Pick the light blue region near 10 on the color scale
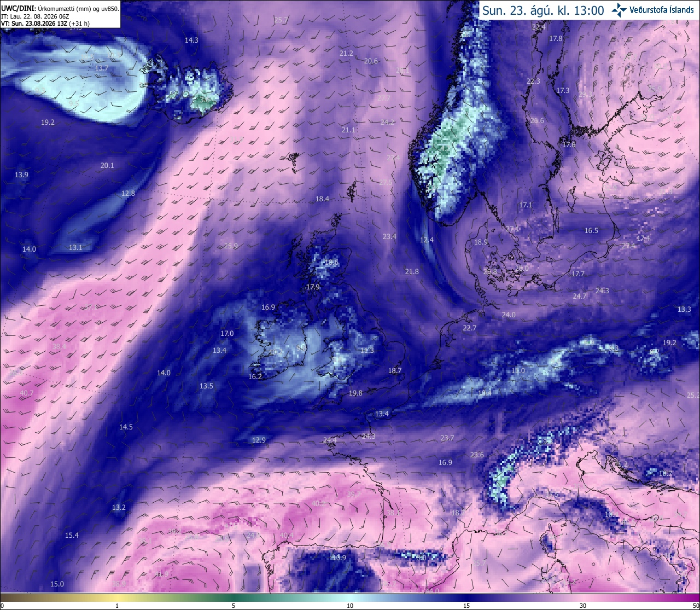The image size is (700, 610). [350, 597]
